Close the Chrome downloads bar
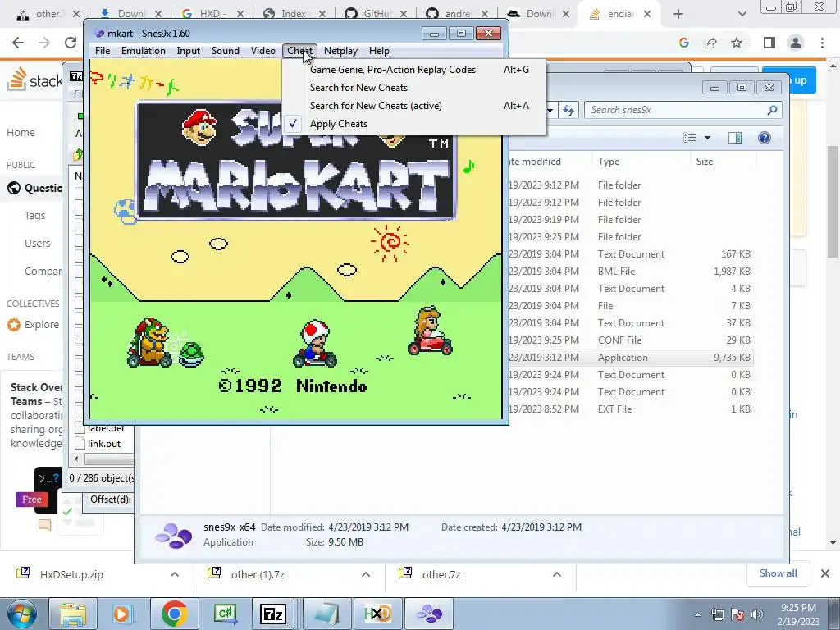 coord(825,573)
